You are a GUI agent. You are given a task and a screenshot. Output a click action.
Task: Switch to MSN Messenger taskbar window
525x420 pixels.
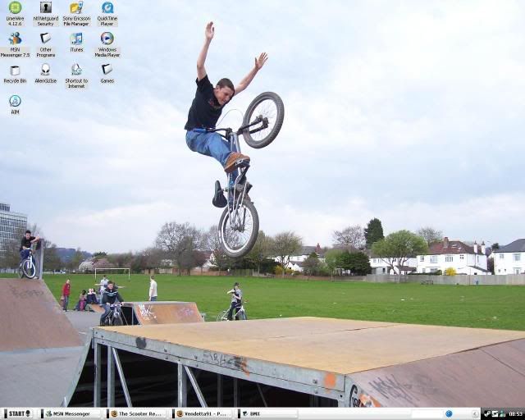(71, 414)
